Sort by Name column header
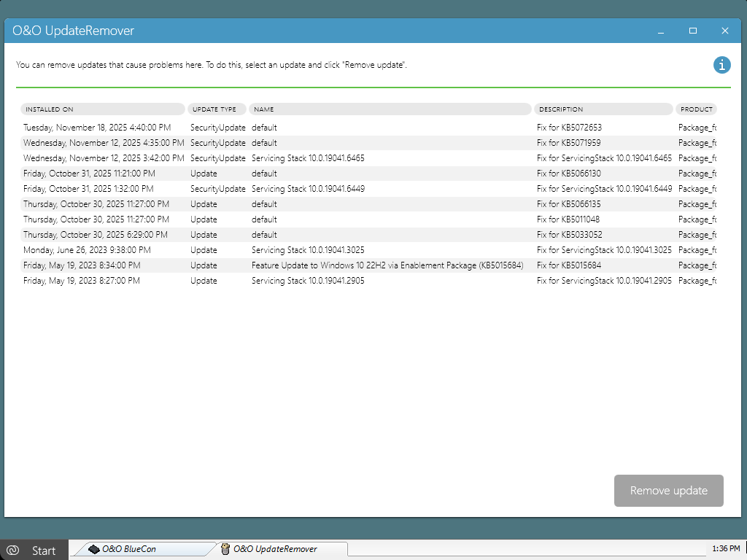Viewport: 747px width, 560px height. [x=390, y=109]
